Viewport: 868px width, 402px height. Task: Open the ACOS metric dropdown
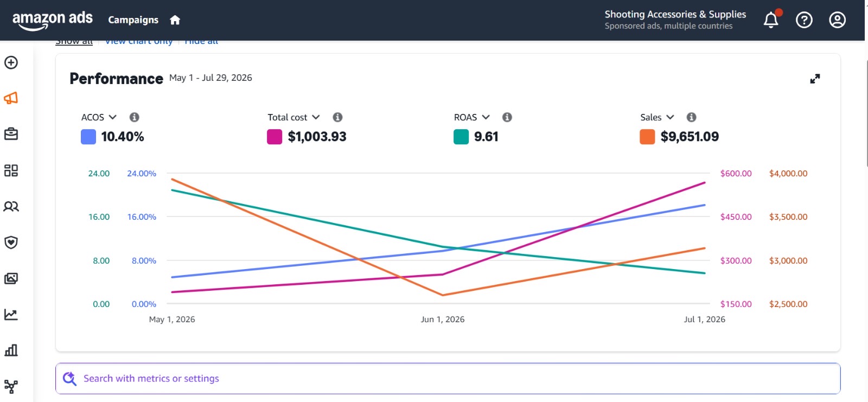(99, 117)
